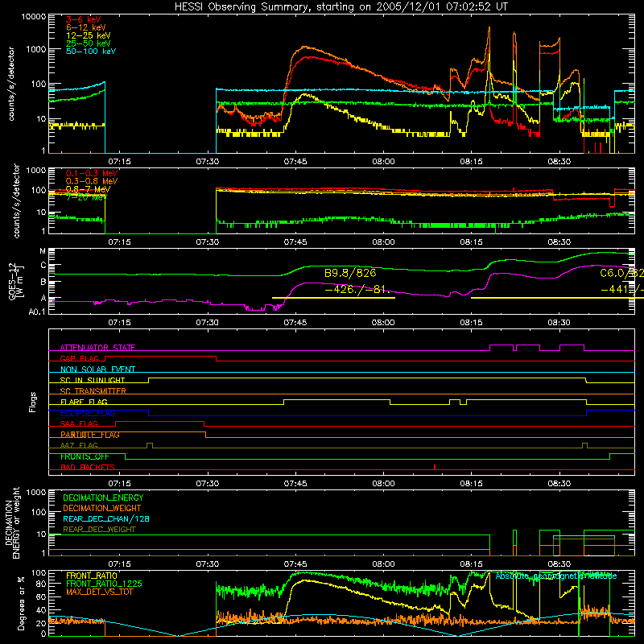
Task: Click the 'M' class tick on GOES panel
Action: coord(43,251)
